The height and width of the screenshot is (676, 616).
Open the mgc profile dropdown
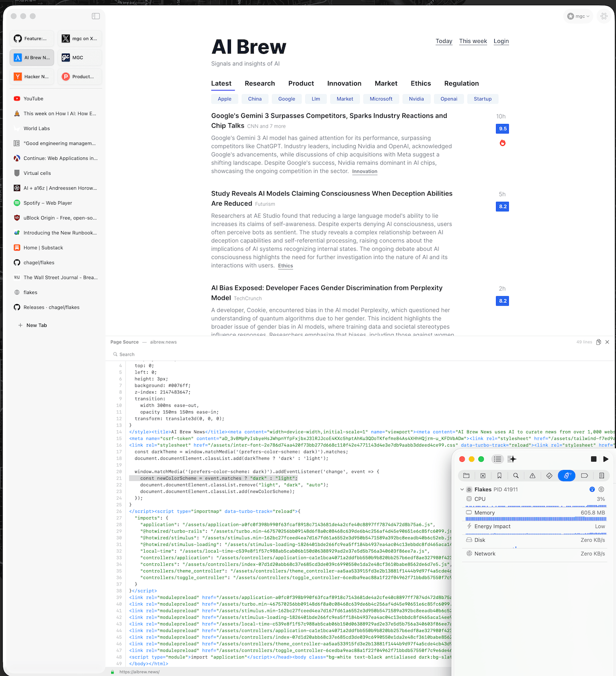(578, 16)
